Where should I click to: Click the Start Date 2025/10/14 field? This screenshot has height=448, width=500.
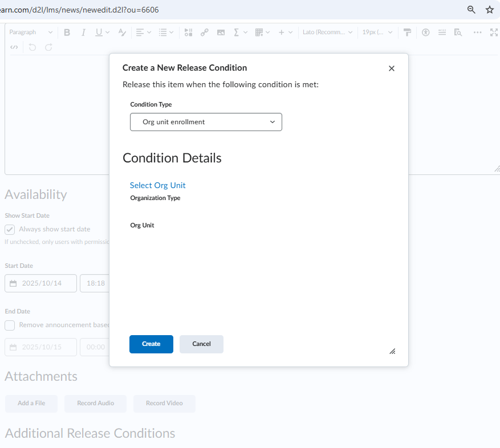41,283
